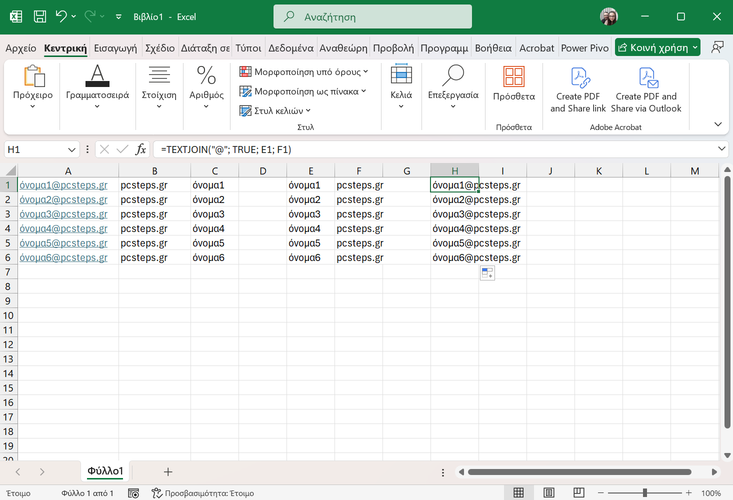Click the AutoFill options icon below H6

[487, 274]
